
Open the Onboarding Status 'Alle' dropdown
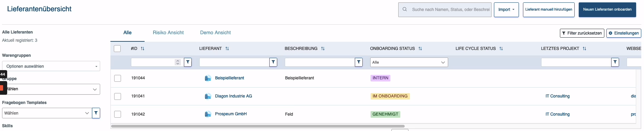[x=409, y=62]
